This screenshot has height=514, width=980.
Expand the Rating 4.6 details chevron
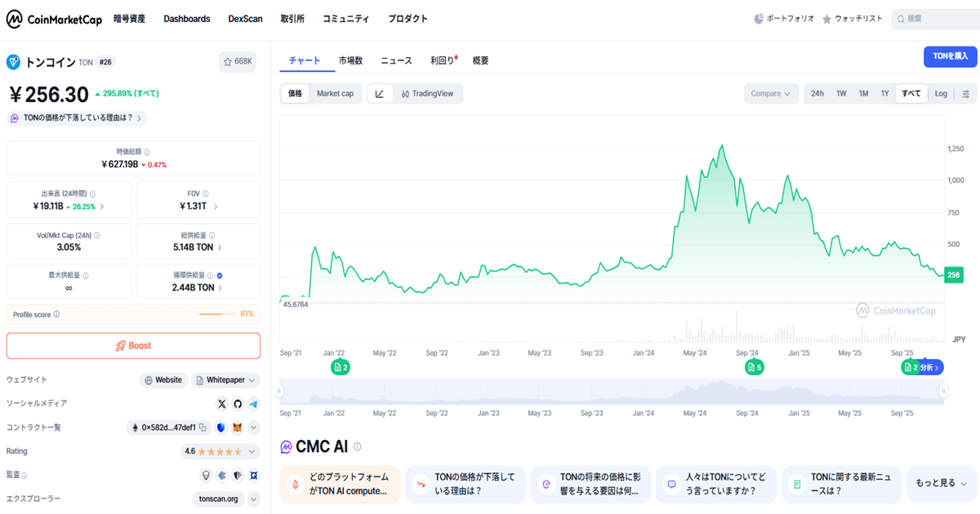click(252, 451)
